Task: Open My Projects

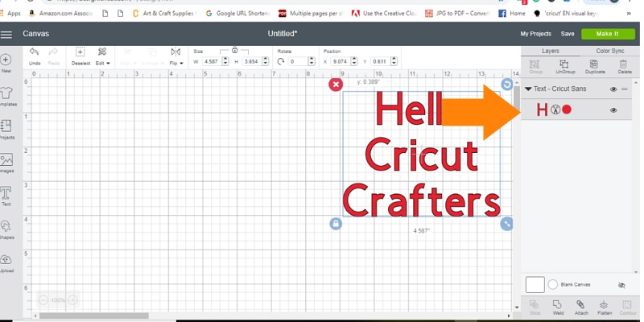Action: (535, 34)
